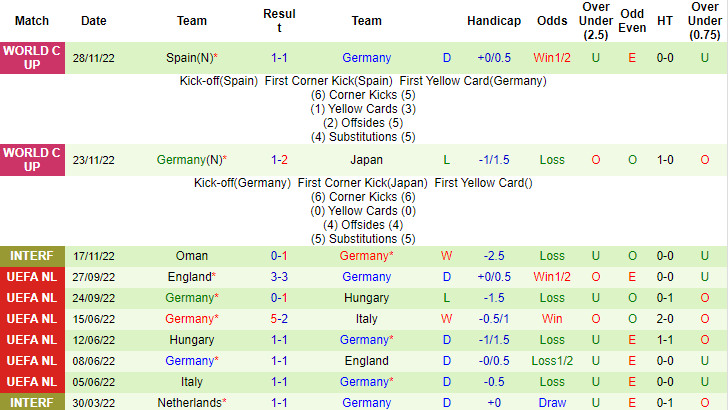
Task: Open the Japan team link
Action: tap(366, 160)
